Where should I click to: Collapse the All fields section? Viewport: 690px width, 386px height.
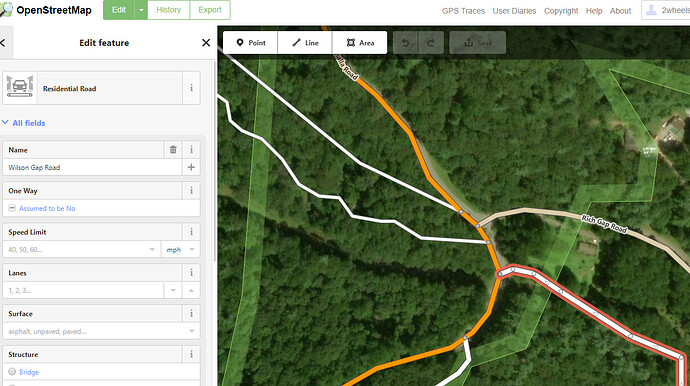point(24,123)
